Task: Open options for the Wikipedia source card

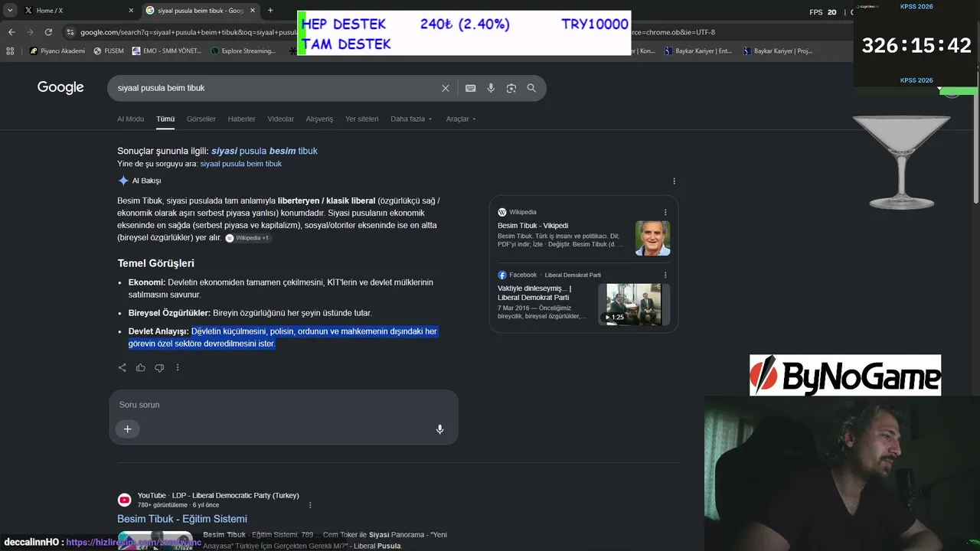Action: (665, 212)
